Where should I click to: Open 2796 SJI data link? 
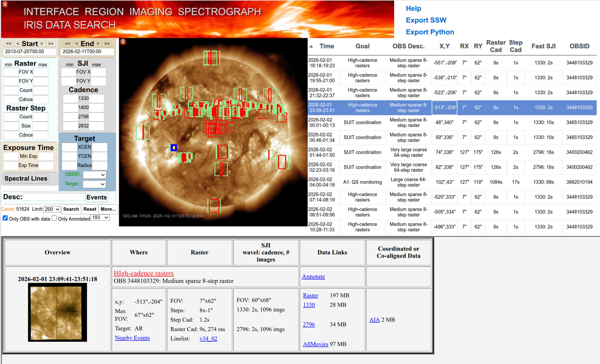[x=309, y=324]
